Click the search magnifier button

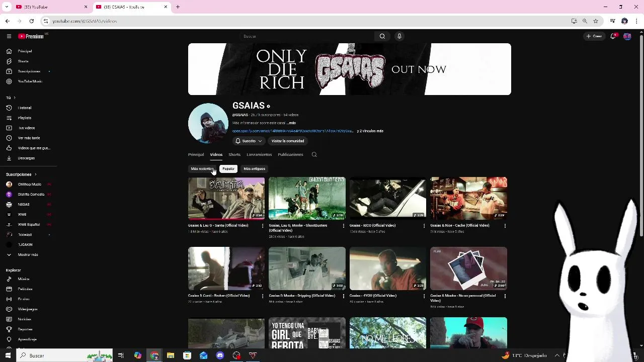pos(382,36)
